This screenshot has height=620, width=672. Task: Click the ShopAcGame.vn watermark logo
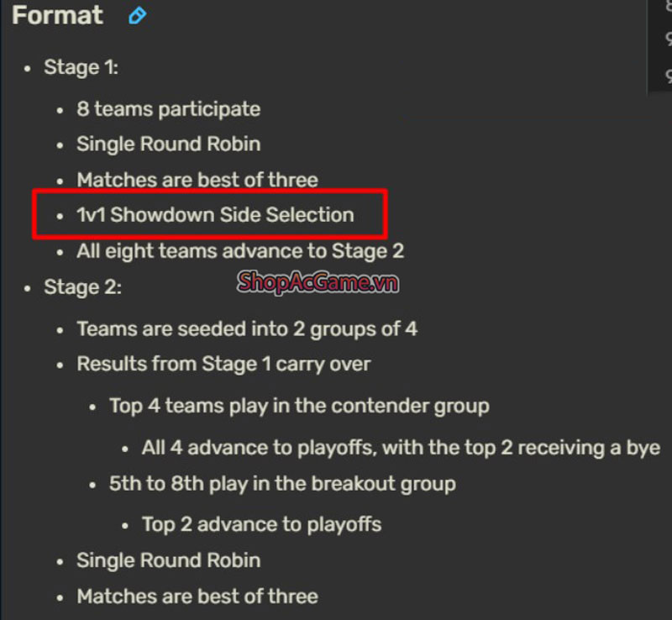coord(318,282)
